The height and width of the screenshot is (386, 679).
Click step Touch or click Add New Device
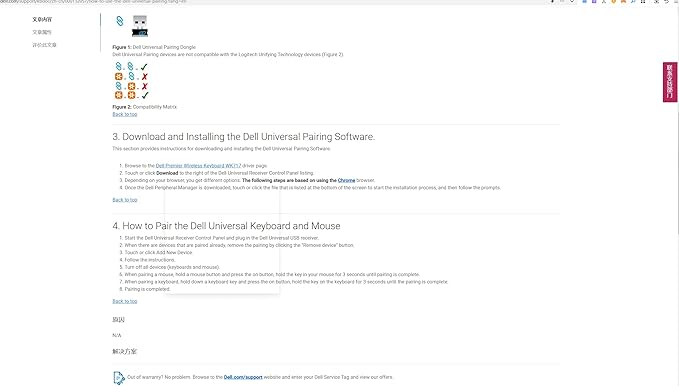coord(158,253)
